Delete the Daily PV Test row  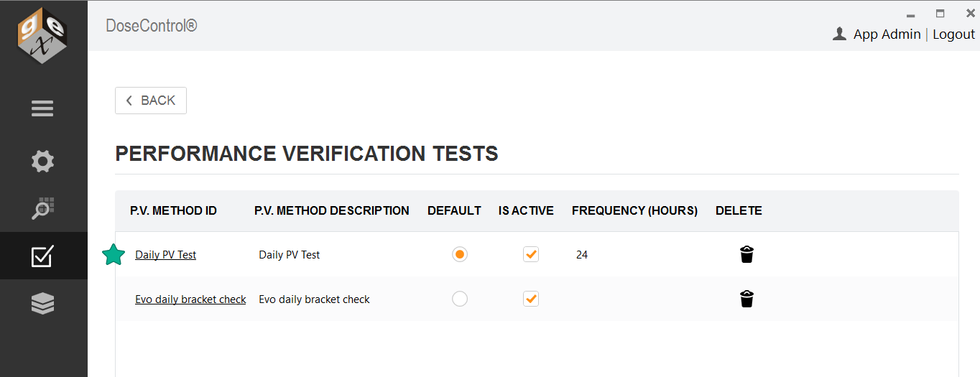(x=746, y=254)
